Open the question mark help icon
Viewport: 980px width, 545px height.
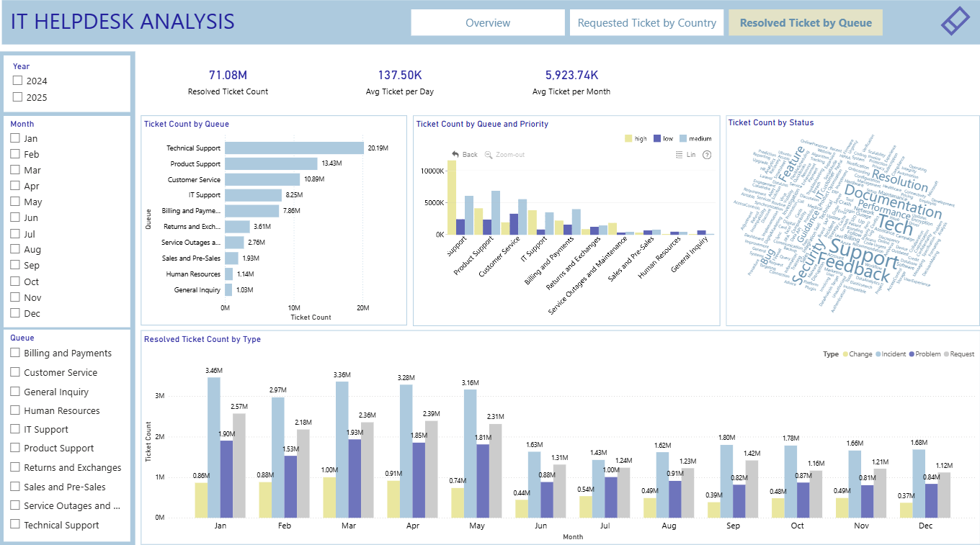tap(707, 155)
